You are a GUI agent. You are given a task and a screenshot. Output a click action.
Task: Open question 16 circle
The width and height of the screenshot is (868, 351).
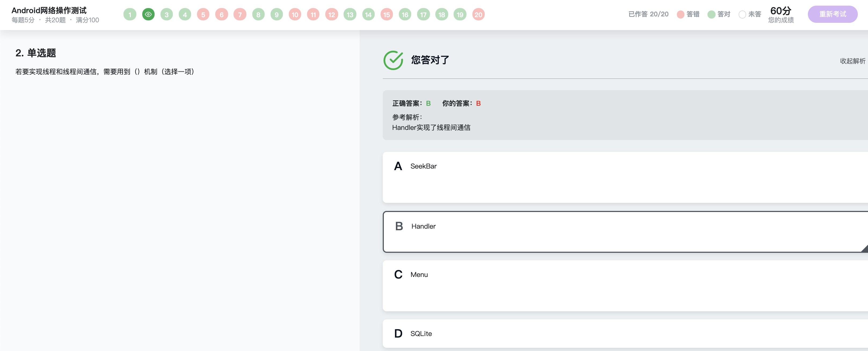(x=405, y=14)
